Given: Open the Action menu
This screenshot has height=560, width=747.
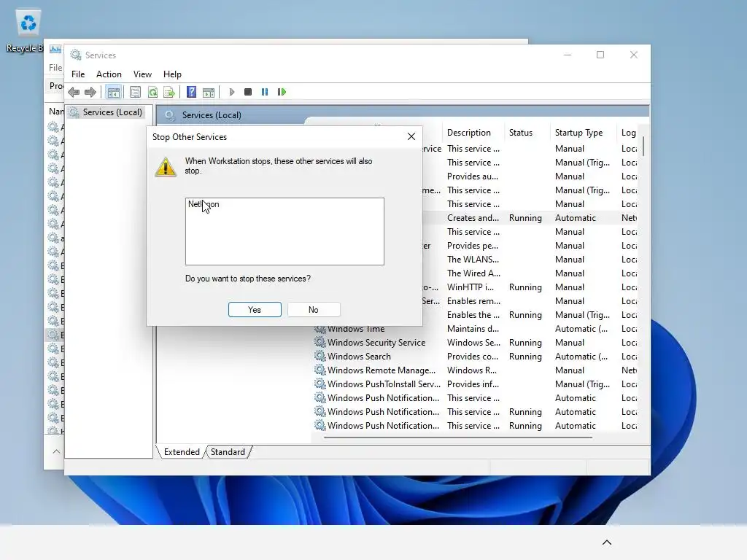Looking at the screenshot, I should (109, 74).
